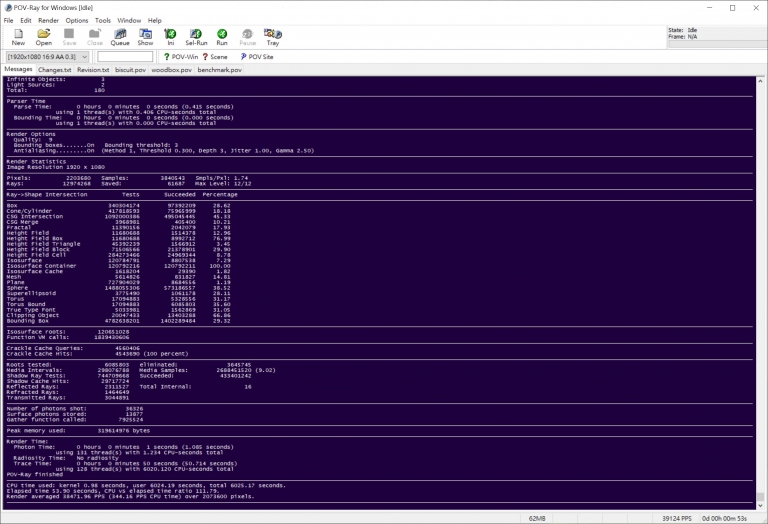Click the Close file toolbar icon

[95, 37]
